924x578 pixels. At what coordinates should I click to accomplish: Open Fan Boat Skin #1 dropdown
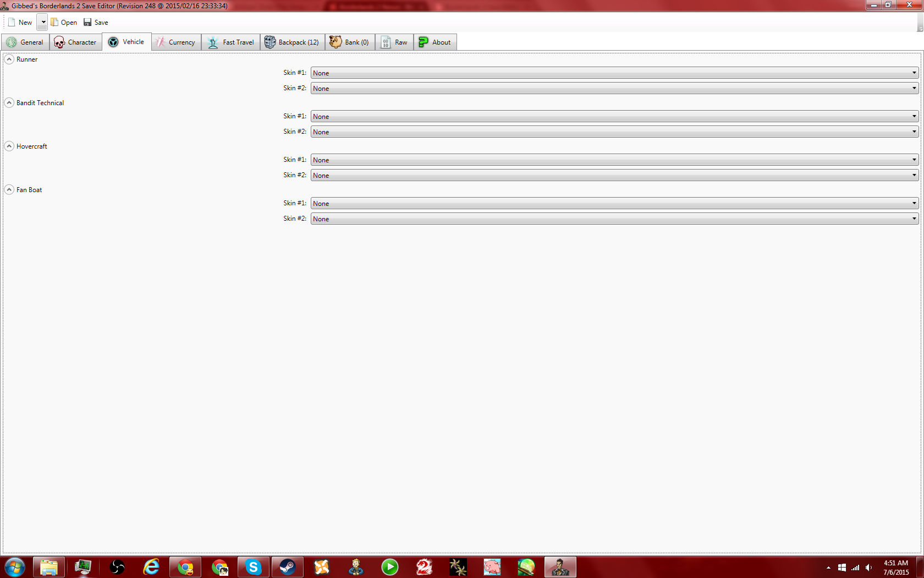click(614, 204)
